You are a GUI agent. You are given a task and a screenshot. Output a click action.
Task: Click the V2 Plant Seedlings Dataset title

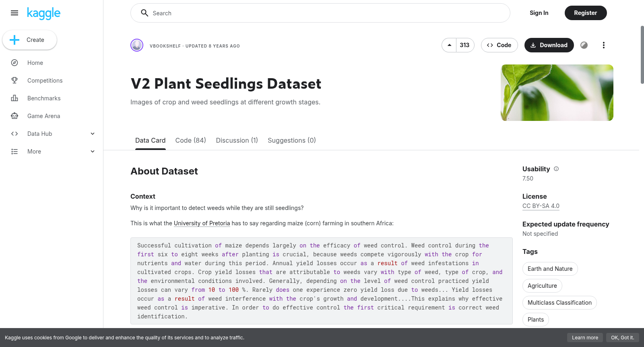coord(226,83)
